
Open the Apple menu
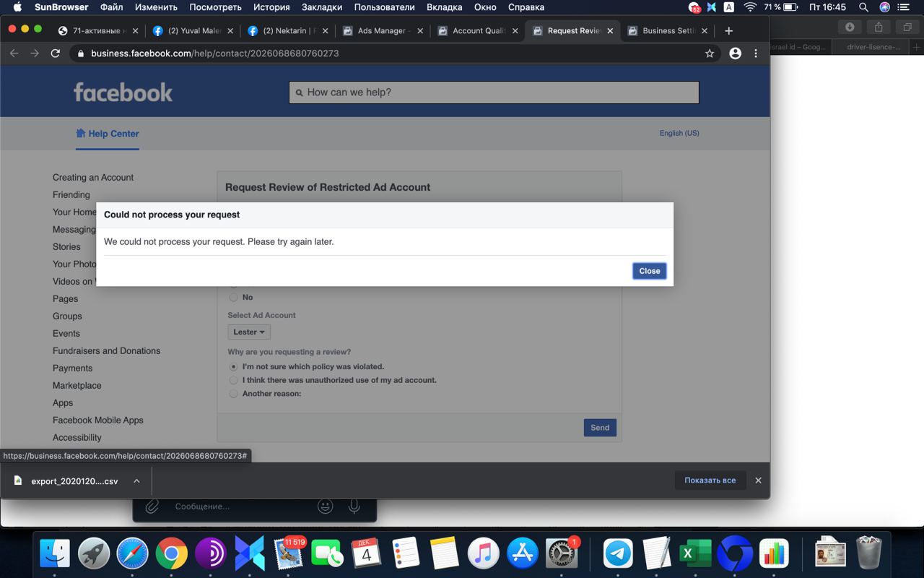point(17,7)
